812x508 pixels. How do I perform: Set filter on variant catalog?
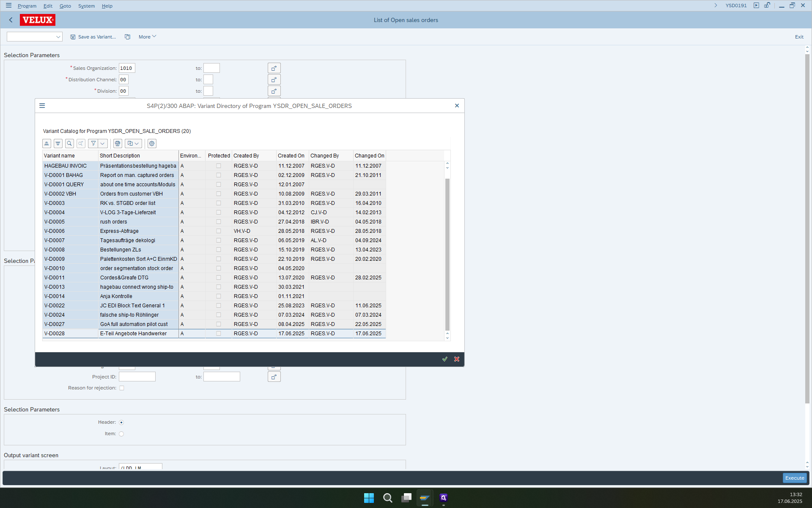click(x=93, y=144)
